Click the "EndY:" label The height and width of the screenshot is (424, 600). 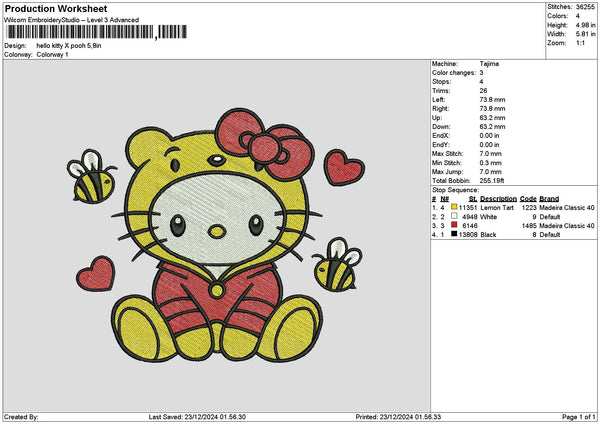pos(441,145)
